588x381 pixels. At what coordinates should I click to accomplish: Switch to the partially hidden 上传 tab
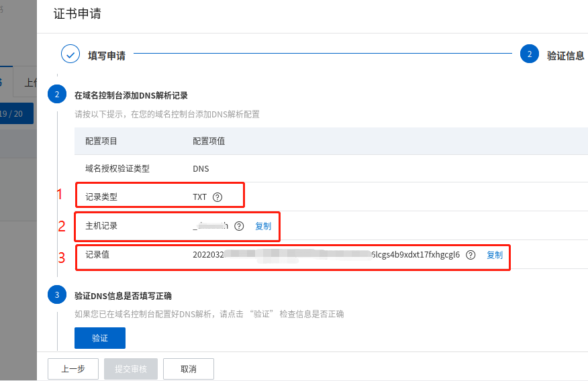pyautogui.click(x=28, y=83)
